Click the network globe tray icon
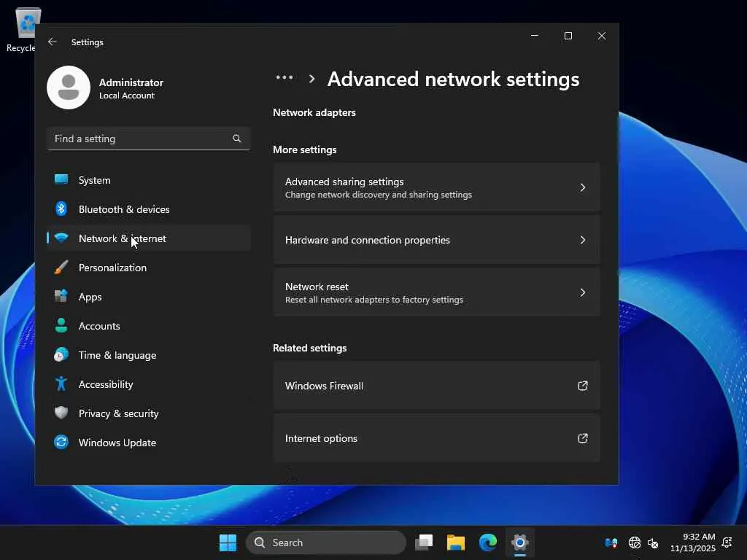Image resolution: width=747 pixels, height=560 pixels. (x=634, y=542)
